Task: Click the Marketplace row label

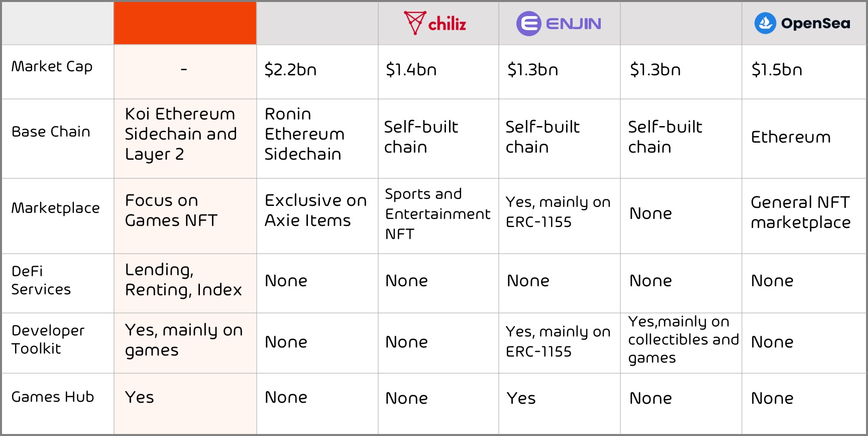Action: [55, 208]
